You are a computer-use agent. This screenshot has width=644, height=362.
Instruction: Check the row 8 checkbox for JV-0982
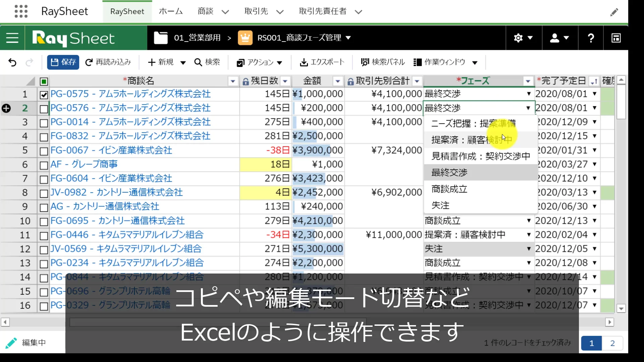click(44, 193)
